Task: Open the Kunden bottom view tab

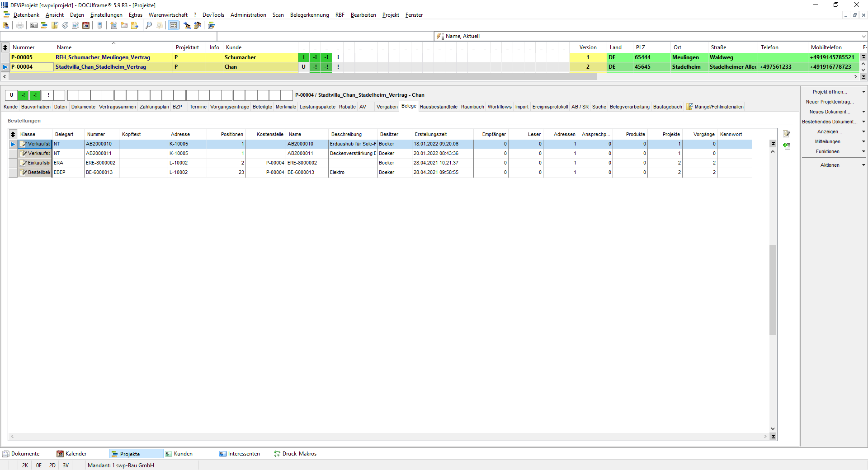Action: click(183, 454)
